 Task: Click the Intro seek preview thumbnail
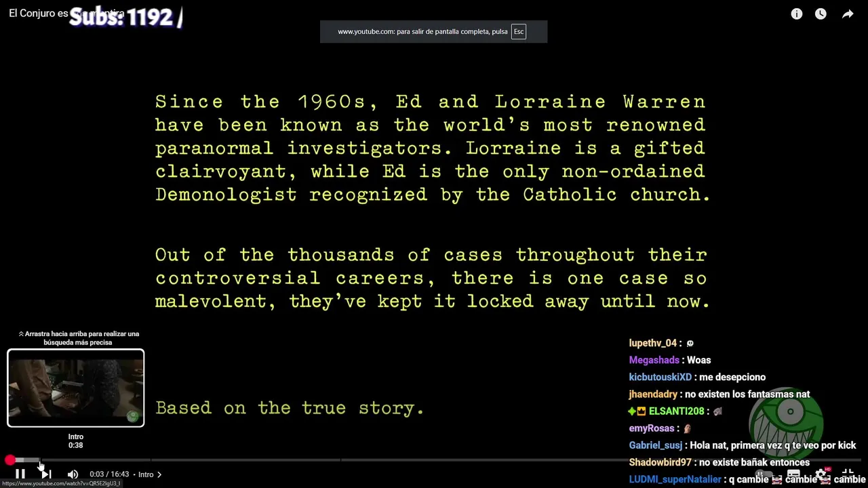[x=76, y=388]
